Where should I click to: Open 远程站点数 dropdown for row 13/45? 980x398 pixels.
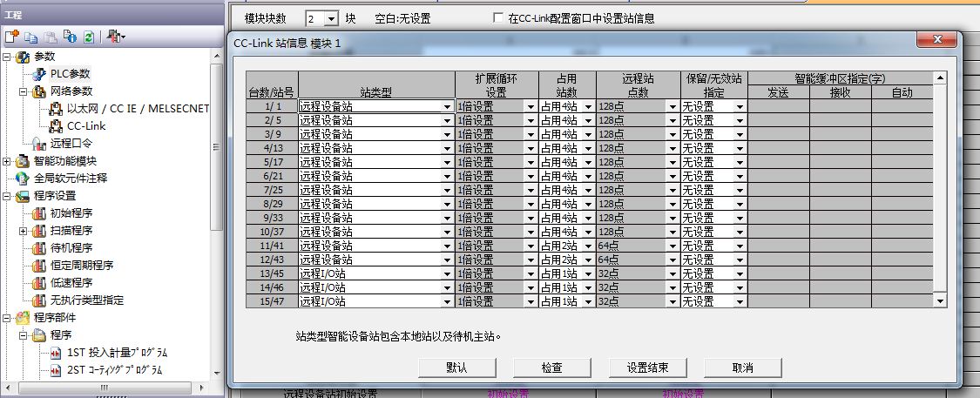[672, 273]
